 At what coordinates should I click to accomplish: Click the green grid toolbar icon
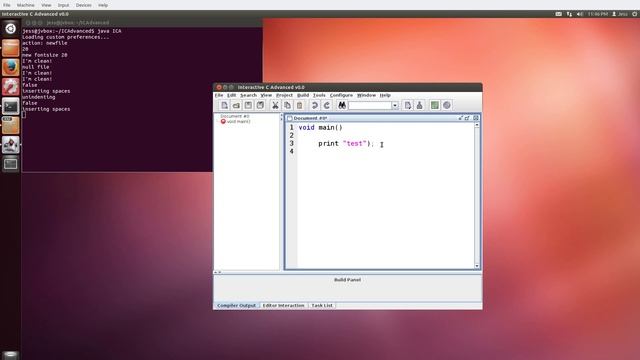click(x=435, y=105)
